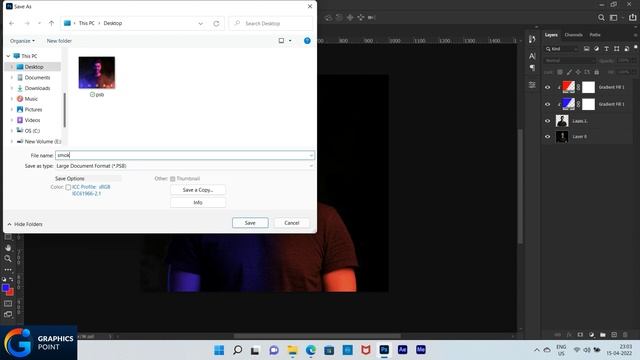Open the view options dropdown arrow in dialog

click(x=290, y=41)
